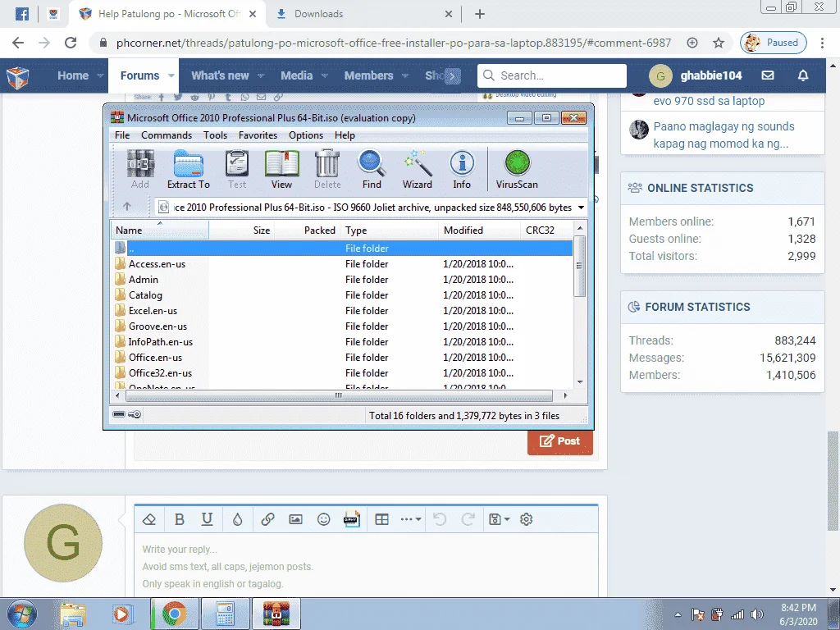This screenshot has width=840, height=630.
Task: Click the editor settings gear icon
Action: coord(526,519)
